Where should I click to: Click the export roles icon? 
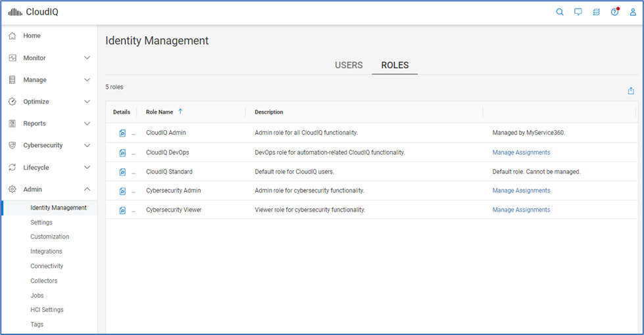coord(631,91)
